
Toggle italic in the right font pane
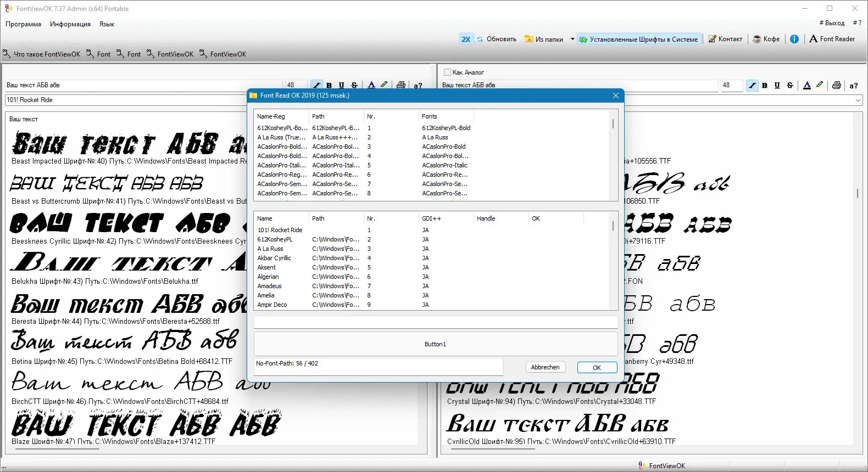pos(752,86)
